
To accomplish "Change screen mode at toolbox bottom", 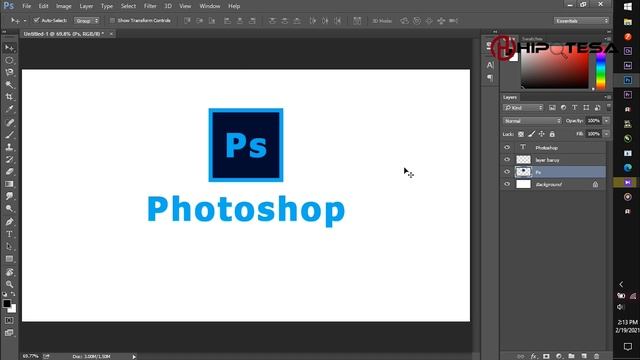I will [x=9, y=333].
